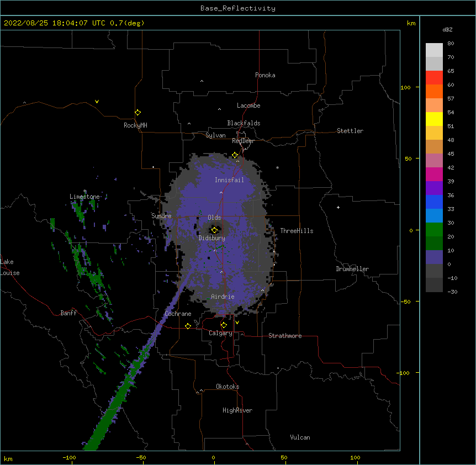The image size is (476, 465).
Task: Click the magenta 42 dBZ legend swatch
Action: tap(434, 174)
